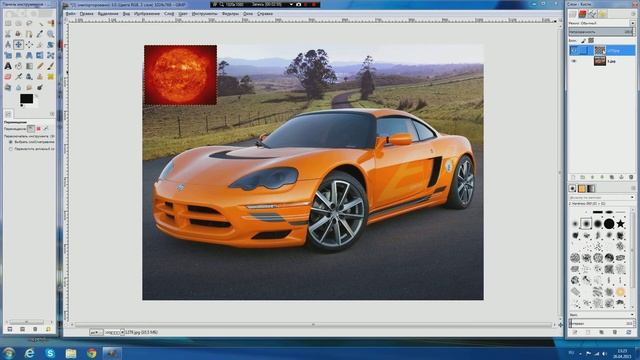The image size is (640, 360).
Task: Choose the pick layer or guide radio option
Action: (11, 142)
